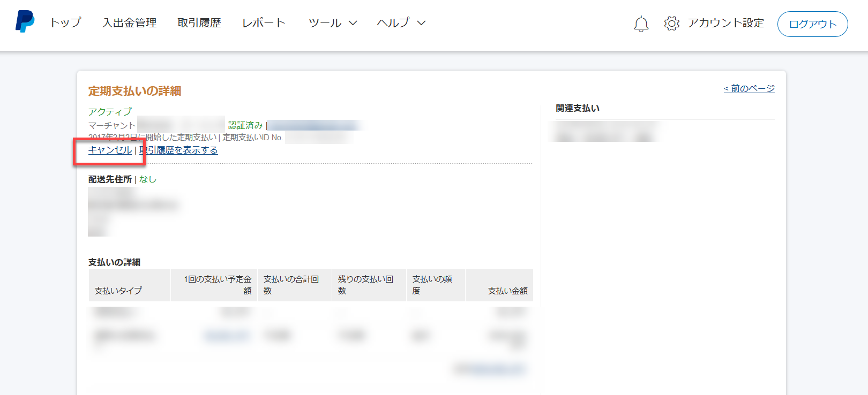
Task: Click the 支払いタイプ column header
Action: (x=118, y=291)
